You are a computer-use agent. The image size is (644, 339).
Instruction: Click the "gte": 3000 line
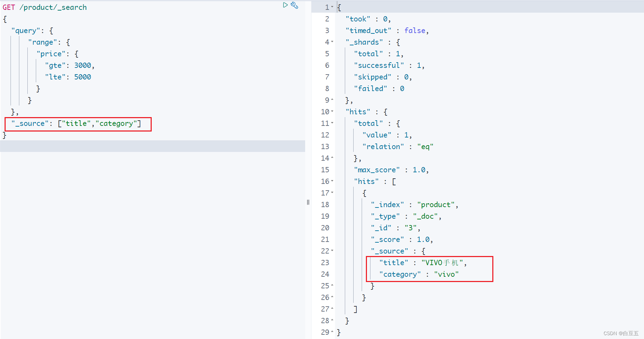[70, 65]
